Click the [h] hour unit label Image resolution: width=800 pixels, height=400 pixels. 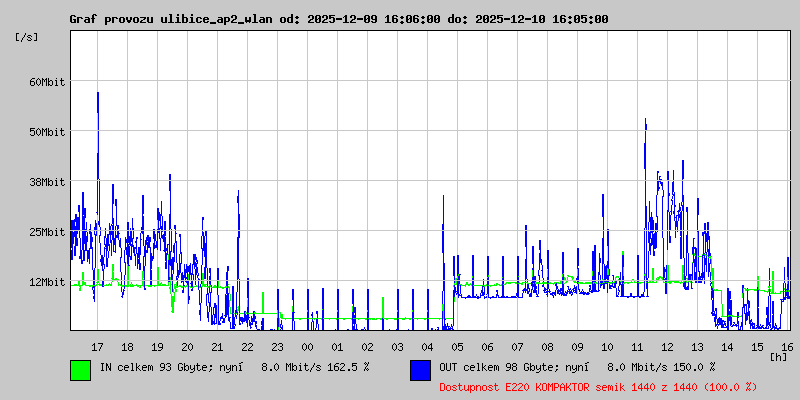778,356
